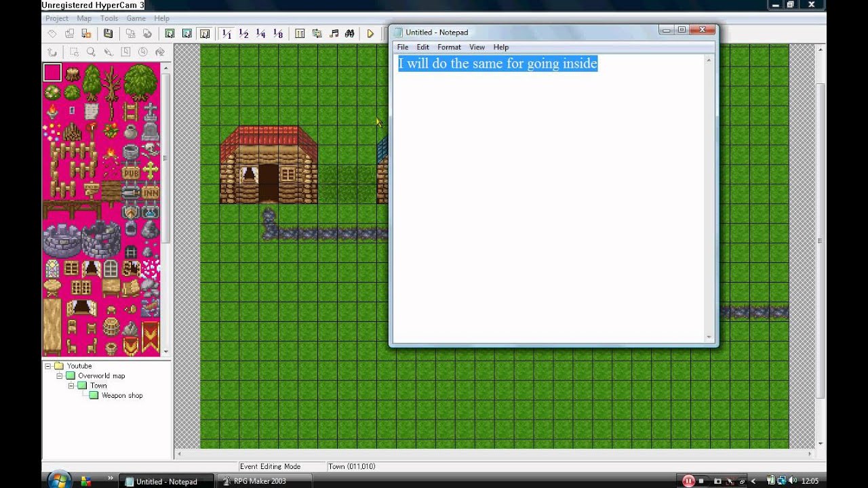
Task: Select the ellipse draw tool icon
Action: [x=143, y=52]
